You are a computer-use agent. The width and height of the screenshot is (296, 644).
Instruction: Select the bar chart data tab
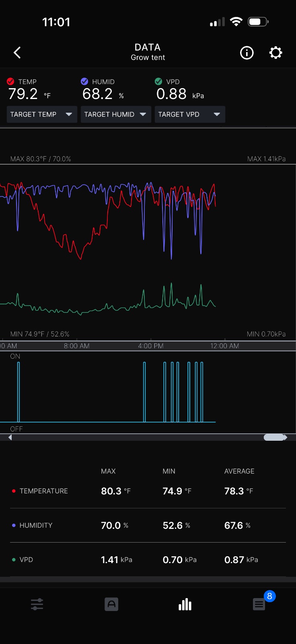point(185,604)
